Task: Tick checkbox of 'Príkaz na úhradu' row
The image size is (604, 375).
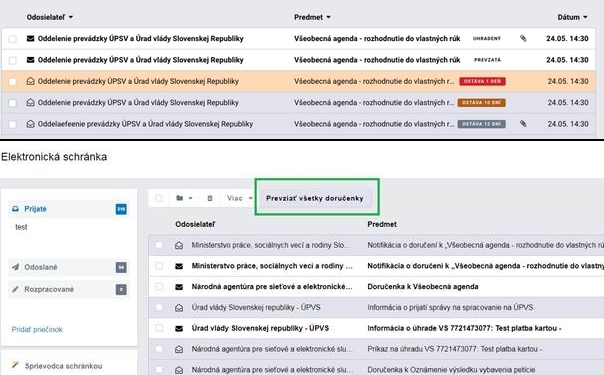Action: pyautogui.click(x=159, y=349)
